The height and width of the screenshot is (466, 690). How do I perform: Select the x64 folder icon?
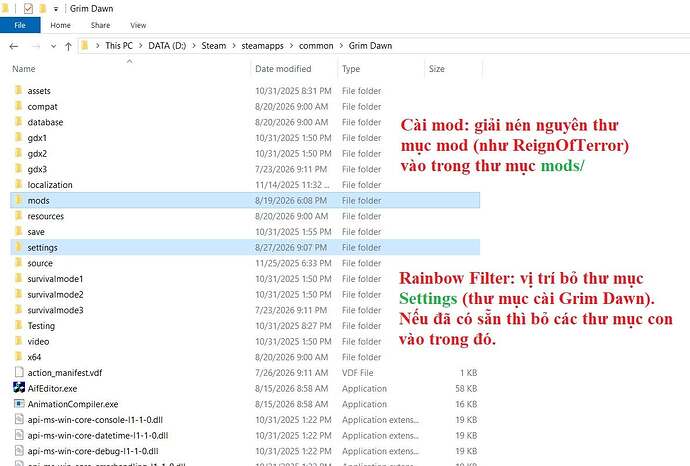click(x=18, y=357)
